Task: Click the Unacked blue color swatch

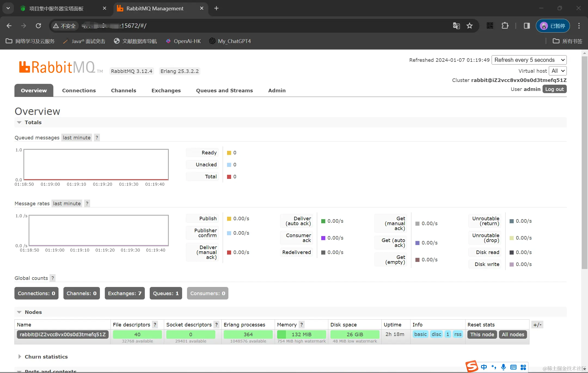Action: (x=229, y=165)
